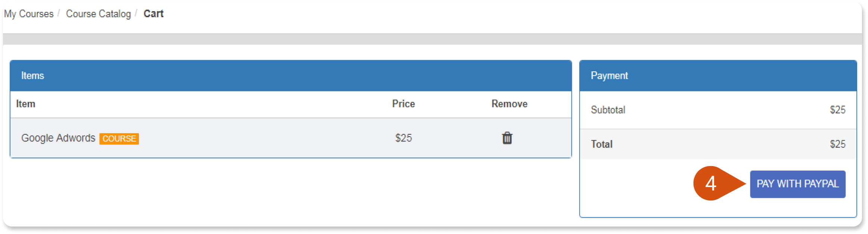Click the gray bar under breadcrumbs

(432, 39)
